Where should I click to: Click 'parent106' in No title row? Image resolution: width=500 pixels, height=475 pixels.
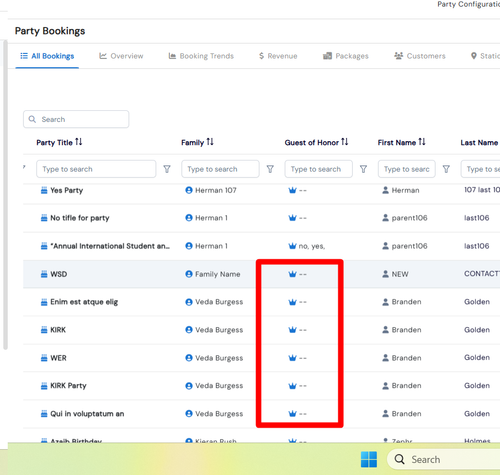pyautogui.click(x=409, y=218)
